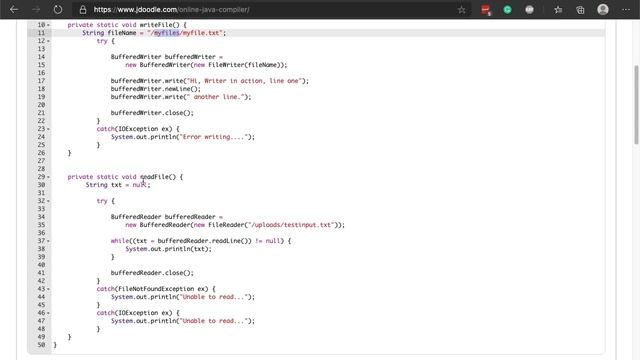
Task: Reload the JDoodle page
Action: [x=58, y=9]
